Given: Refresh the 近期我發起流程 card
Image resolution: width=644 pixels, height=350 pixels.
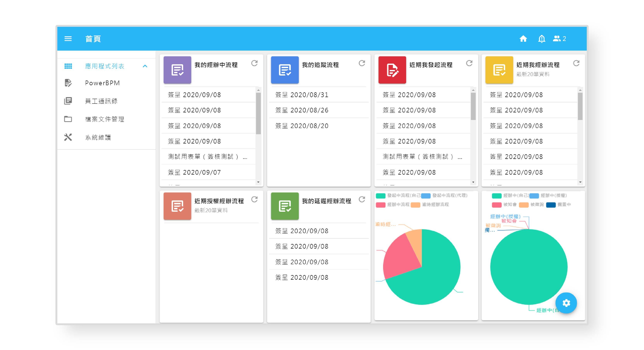Looking at the screenshot, I should 469,63.
